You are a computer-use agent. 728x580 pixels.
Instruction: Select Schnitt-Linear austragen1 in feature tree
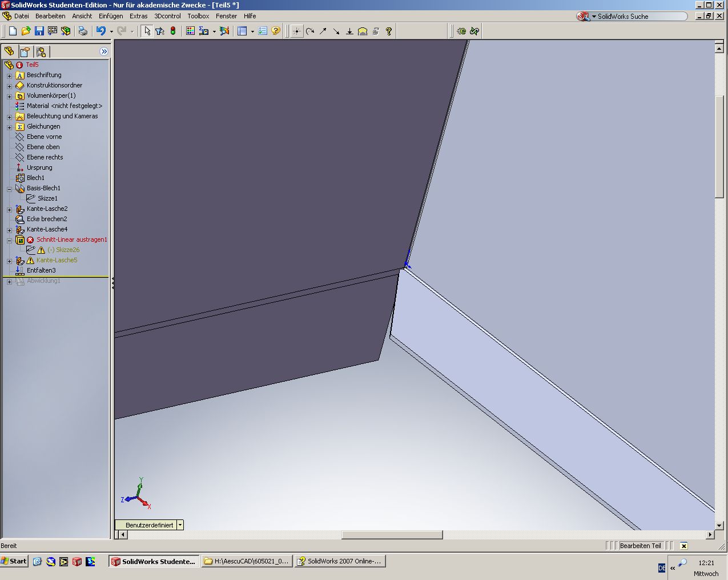71,239
